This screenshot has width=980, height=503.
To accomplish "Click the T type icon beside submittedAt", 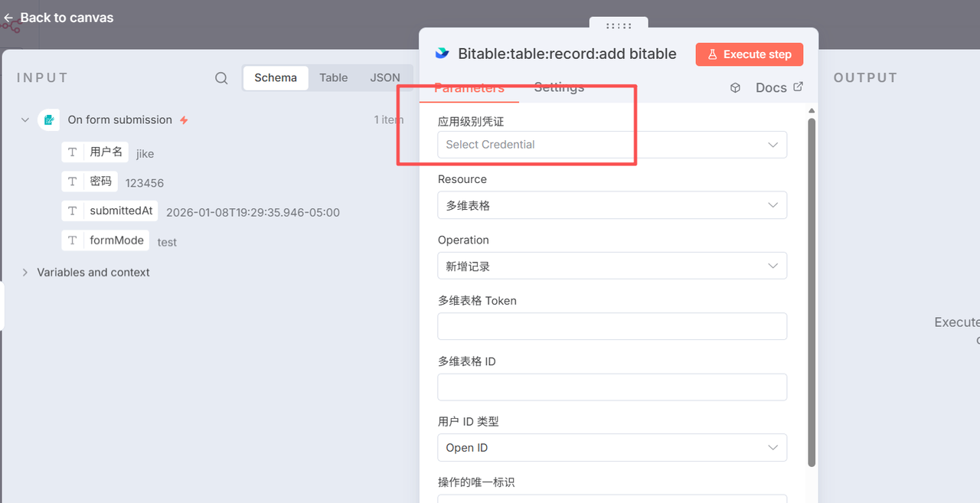I will click(73, 211).
